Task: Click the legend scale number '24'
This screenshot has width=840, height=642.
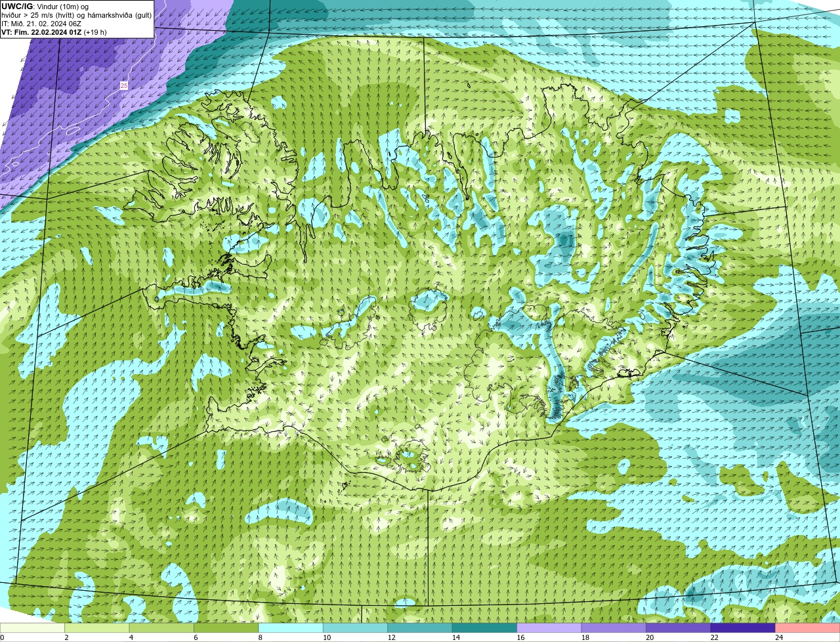Action: pyautogui.click(x=779, y=637)
